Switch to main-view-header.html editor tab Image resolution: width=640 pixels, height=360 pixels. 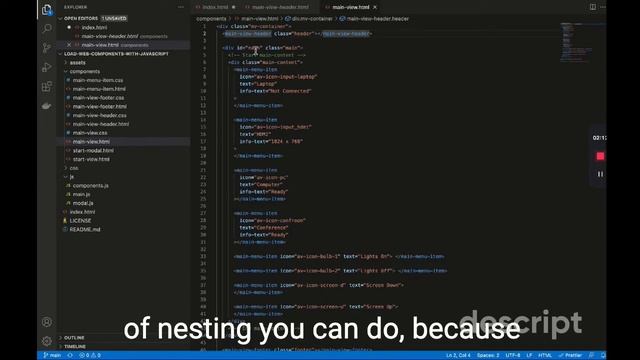click(x=280, y=7)
